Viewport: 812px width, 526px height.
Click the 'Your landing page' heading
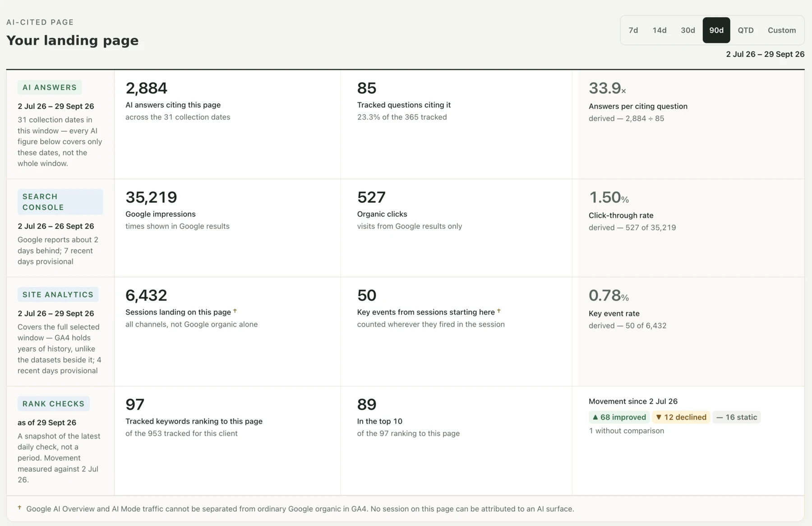click(73, 41)
